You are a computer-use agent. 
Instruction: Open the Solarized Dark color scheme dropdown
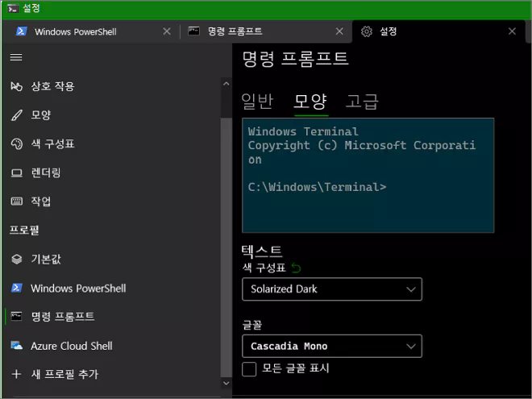coord(332,289)
